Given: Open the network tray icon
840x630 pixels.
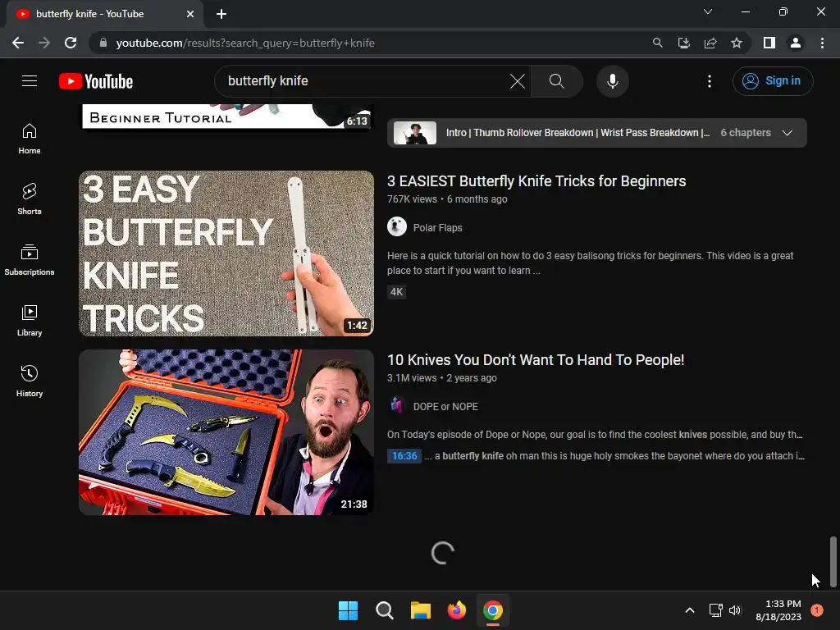Looking at the screenshot, I should (x=715, y=610).
